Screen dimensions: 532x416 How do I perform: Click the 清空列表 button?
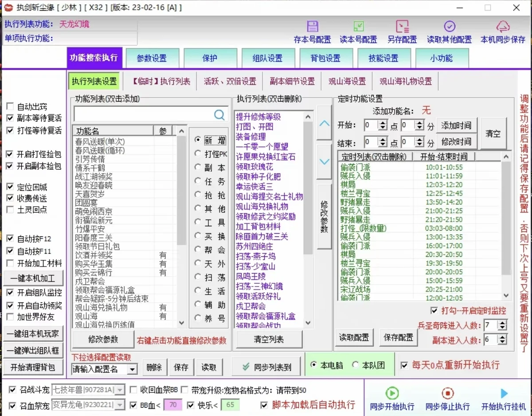pyautogui.click(x=269, y=339)
